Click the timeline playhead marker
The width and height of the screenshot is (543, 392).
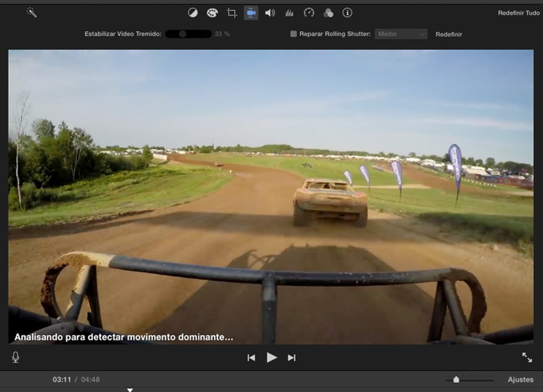[x=130, y=390]
